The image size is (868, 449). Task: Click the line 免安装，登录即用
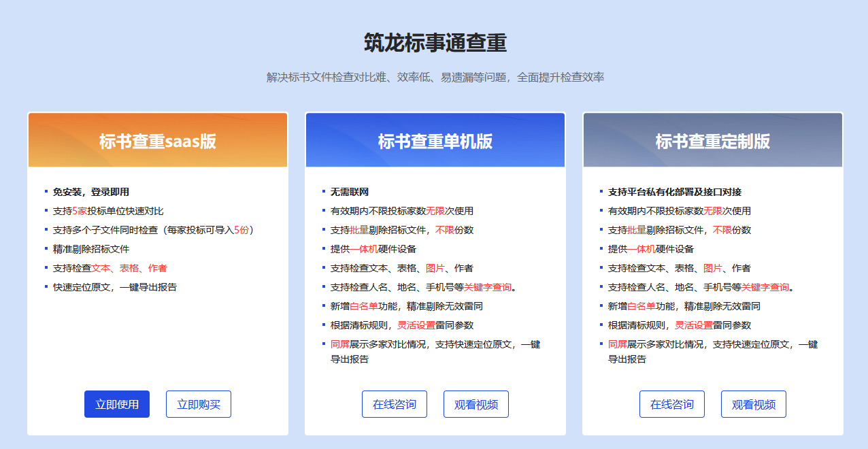[x=91, y=192]
